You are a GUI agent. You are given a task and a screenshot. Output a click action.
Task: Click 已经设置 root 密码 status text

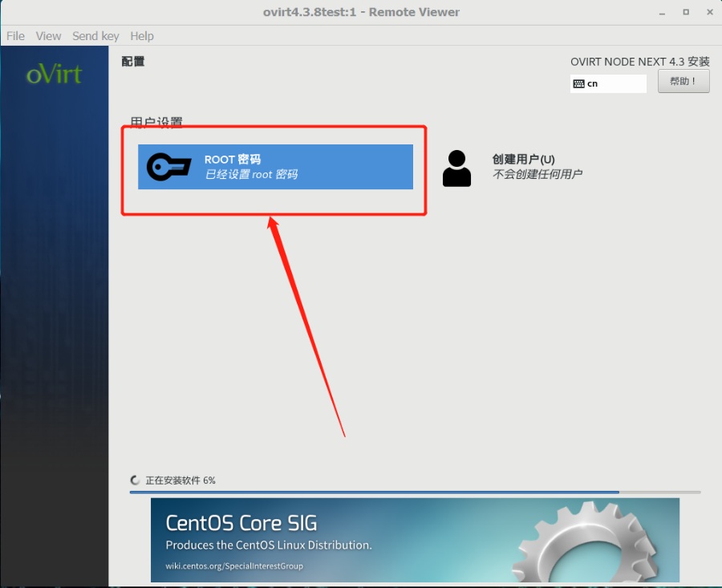(251, 175)
